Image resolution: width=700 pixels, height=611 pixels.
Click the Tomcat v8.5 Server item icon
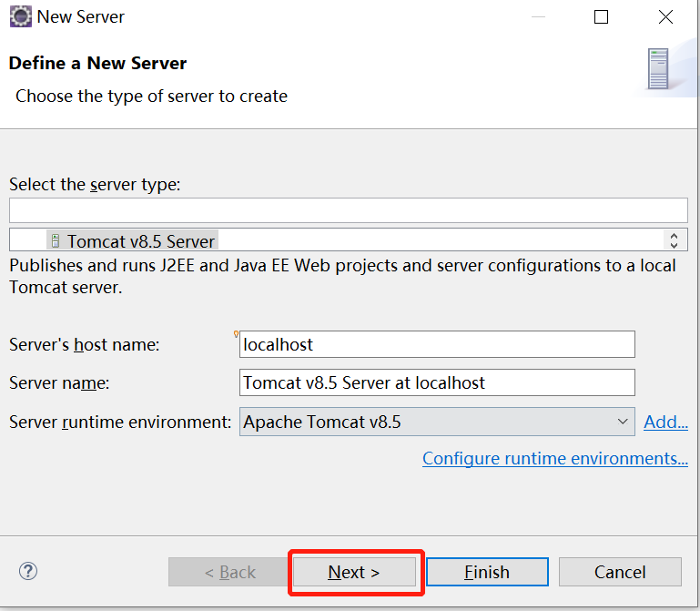(x=56, y=241)
